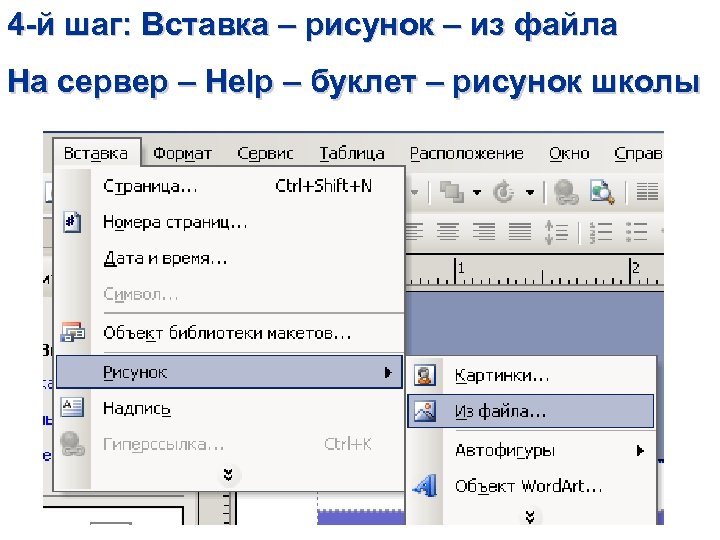Open the Сервис menu
The height and width of the screenshot is (540, 720).
coord(265,153)
